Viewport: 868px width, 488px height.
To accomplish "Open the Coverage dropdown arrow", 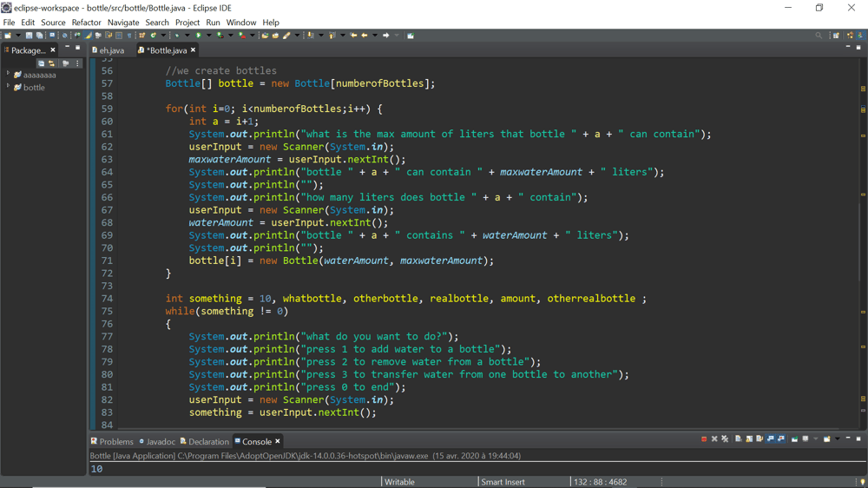I will [230, 36].
